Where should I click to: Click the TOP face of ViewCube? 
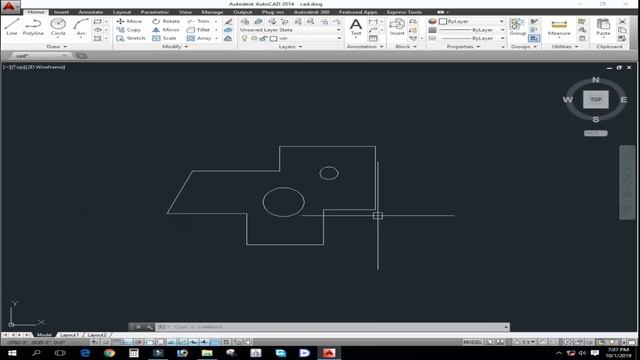pyautogui.click(x=596, y=100)
